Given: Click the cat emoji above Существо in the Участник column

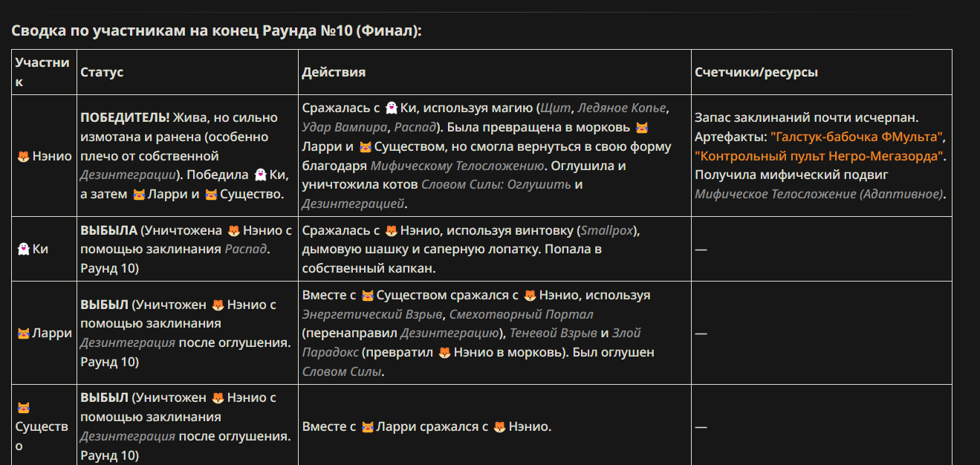Looking at the screenshot, I should (x=23, y=408).
